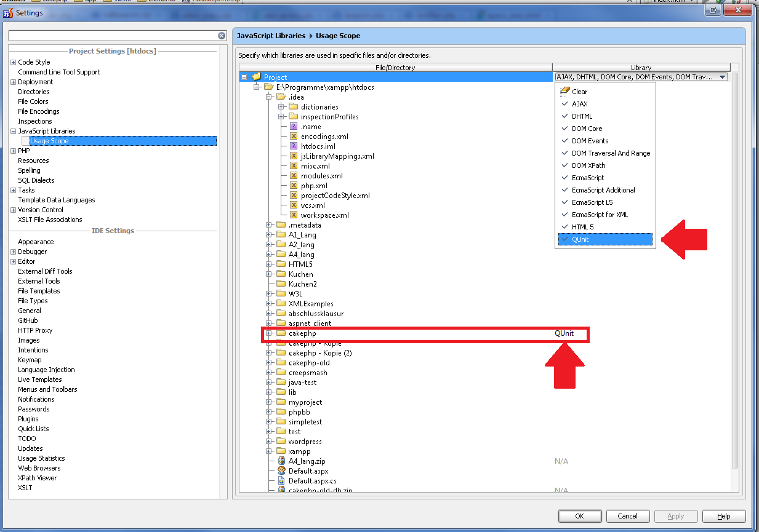The width and height of the screenshot is (759, 532).
Task: Click the Help button
Action: tap(723, 516)
